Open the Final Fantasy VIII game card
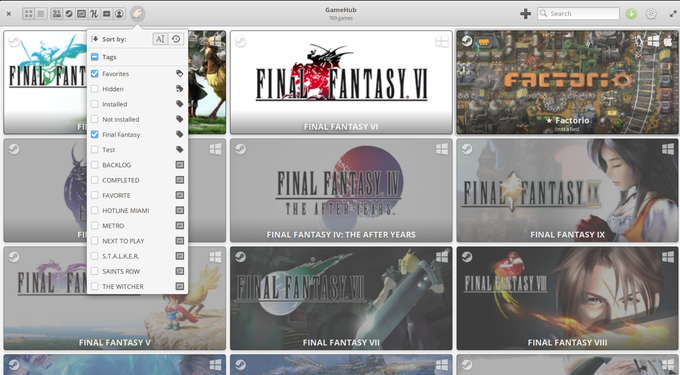 click(567, 298)
